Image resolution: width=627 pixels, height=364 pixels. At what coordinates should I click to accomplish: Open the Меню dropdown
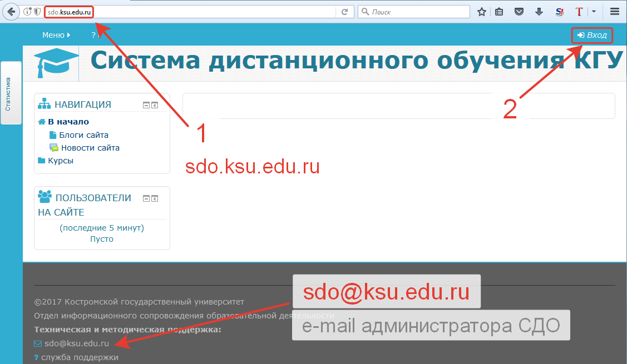pos(56,35)
